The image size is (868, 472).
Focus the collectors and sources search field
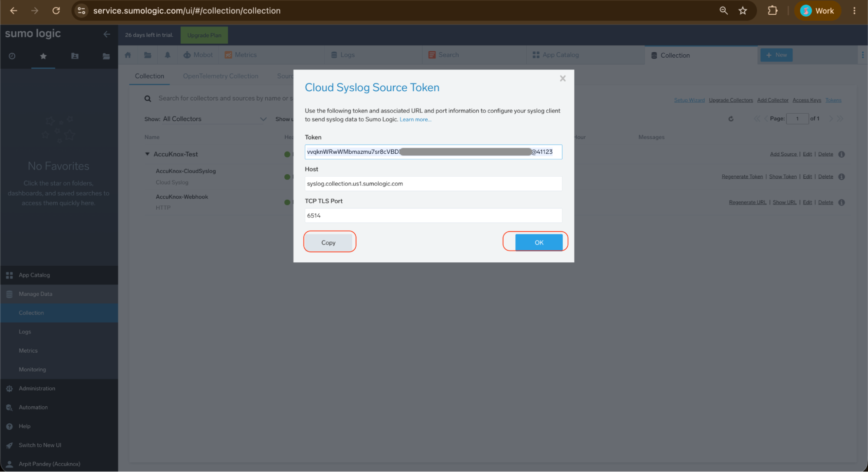pos(226,98)
